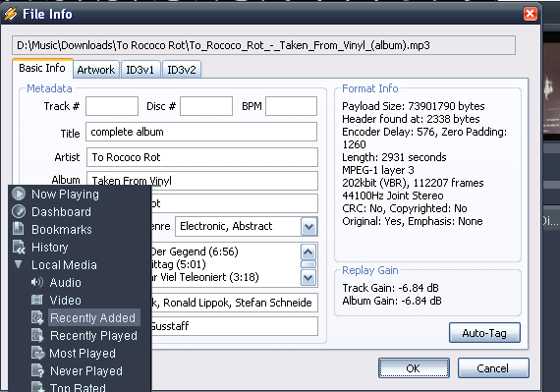Image resolution: width=560 pixels, height=392 pixels.
Task: Click the Dashboard gauge icon
Action: [19, 211]
